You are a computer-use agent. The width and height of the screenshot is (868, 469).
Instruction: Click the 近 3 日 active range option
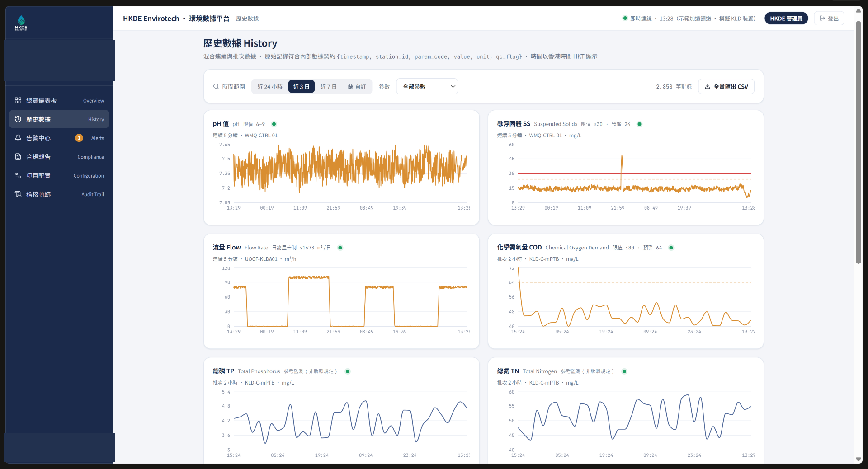302,87
